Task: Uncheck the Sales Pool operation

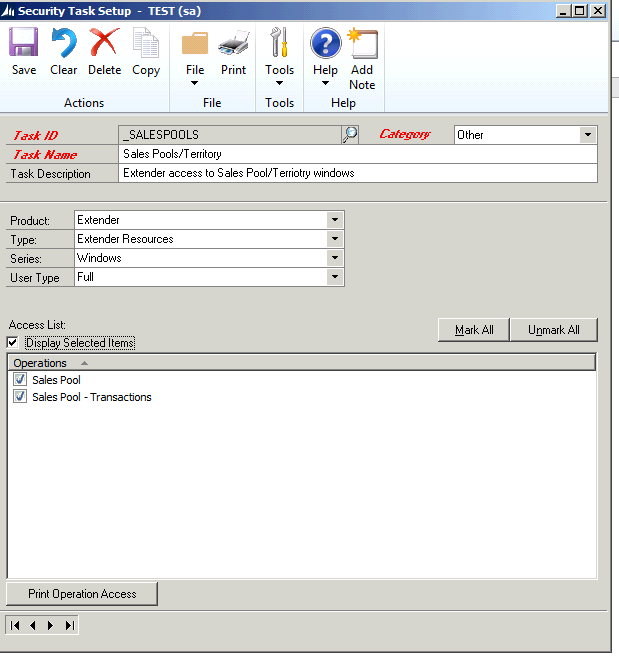Action: [x=20, y=379]
